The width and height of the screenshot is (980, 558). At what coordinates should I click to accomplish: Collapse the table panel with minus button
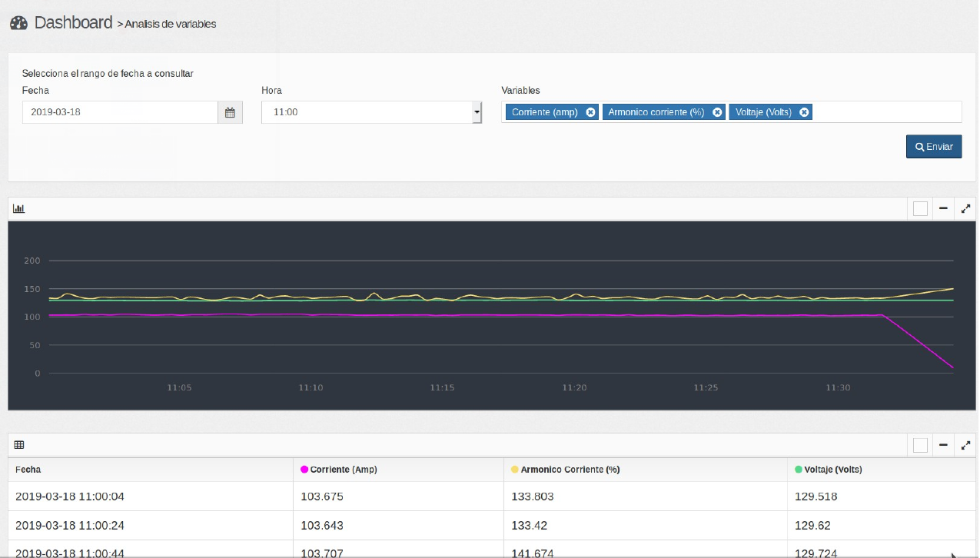(x=943, y=444)
